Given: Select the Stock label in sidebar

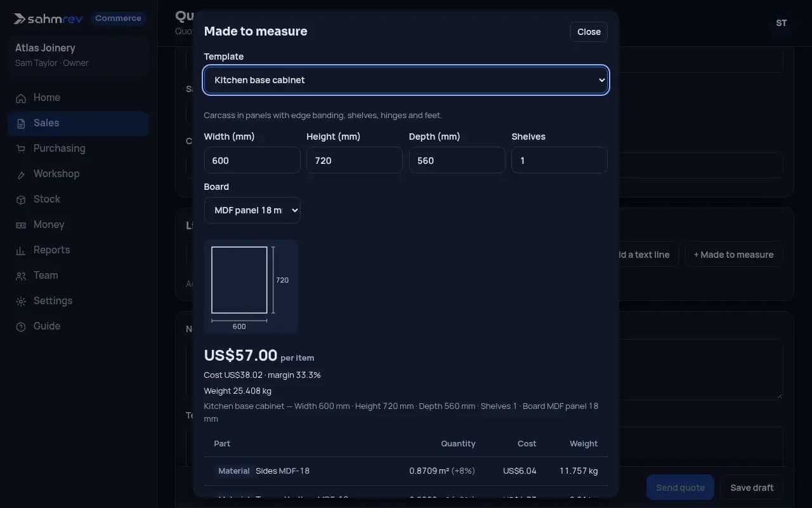Looking at the screenshot, I should click(47, 199).
